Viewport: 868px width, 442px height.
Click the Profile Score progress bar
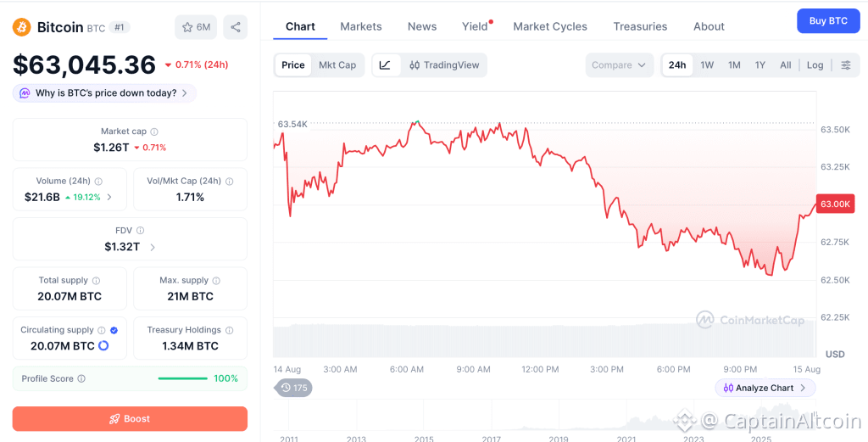pyautogui.click(x=183, y=379)
